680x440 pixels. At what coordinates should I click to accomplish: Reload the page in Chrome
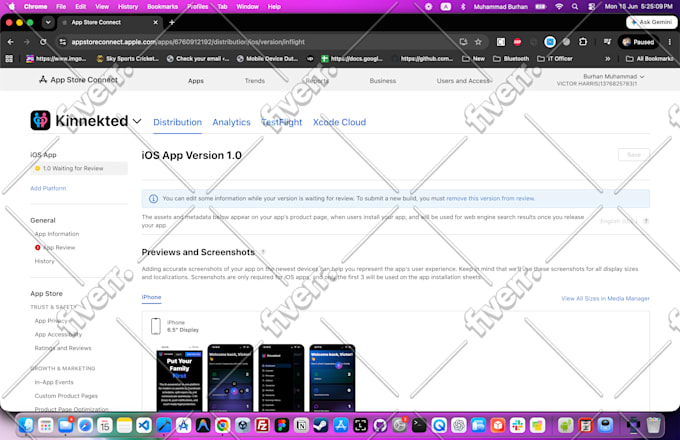pos(43,42)
